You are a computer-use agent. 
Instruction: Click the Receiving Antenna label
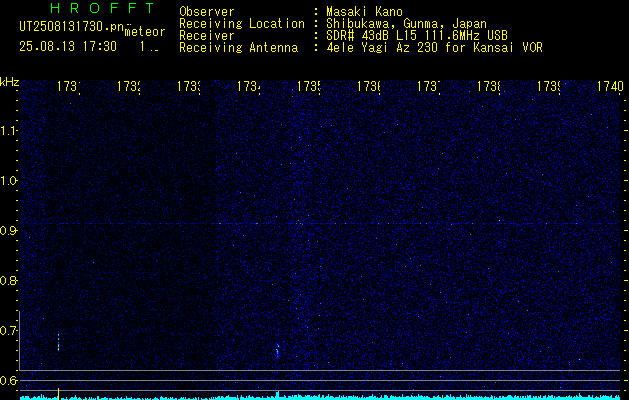coord(238,48)
